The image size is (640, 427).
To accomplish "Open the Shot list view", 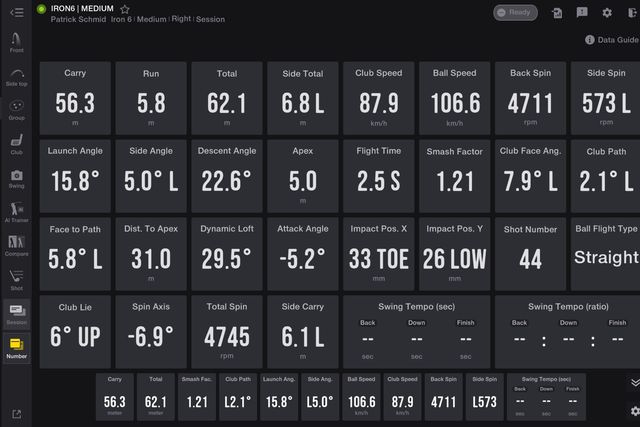I will pyautogui.click(x=16, y=280).
